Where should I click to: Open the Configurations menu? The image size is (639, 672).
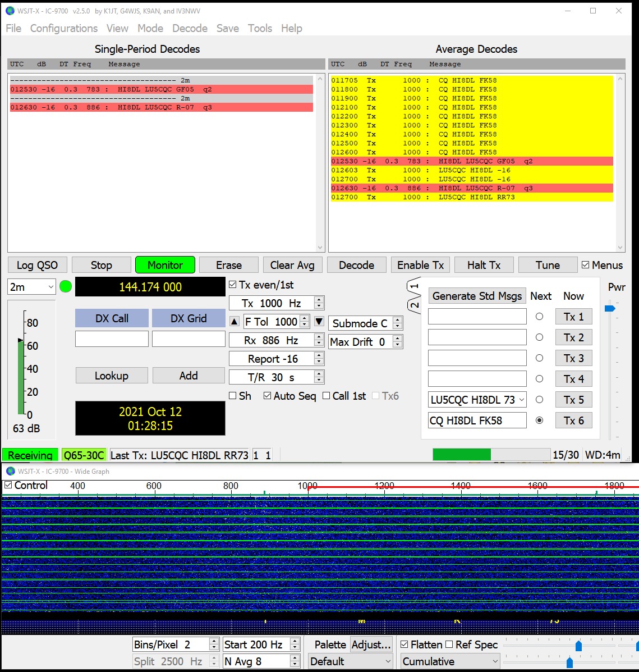[64, 28]
